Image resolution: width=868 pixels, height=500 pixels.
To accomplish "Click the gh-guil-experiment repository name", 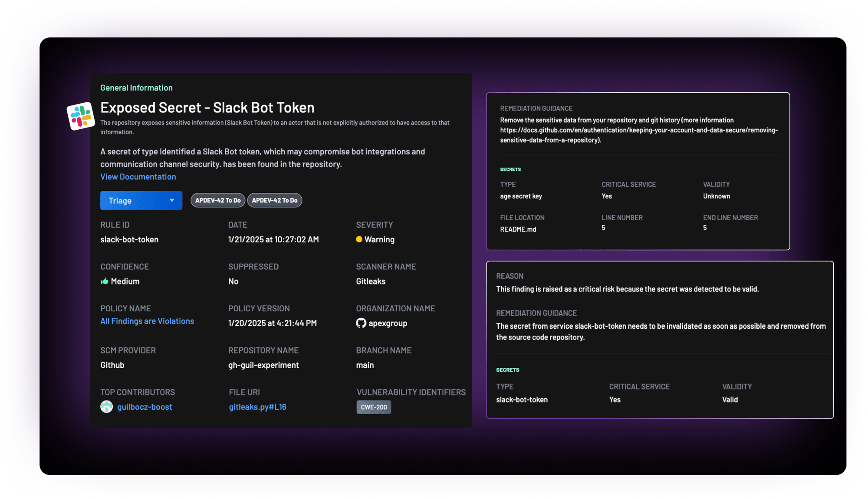I will click(x=263, y=365).
